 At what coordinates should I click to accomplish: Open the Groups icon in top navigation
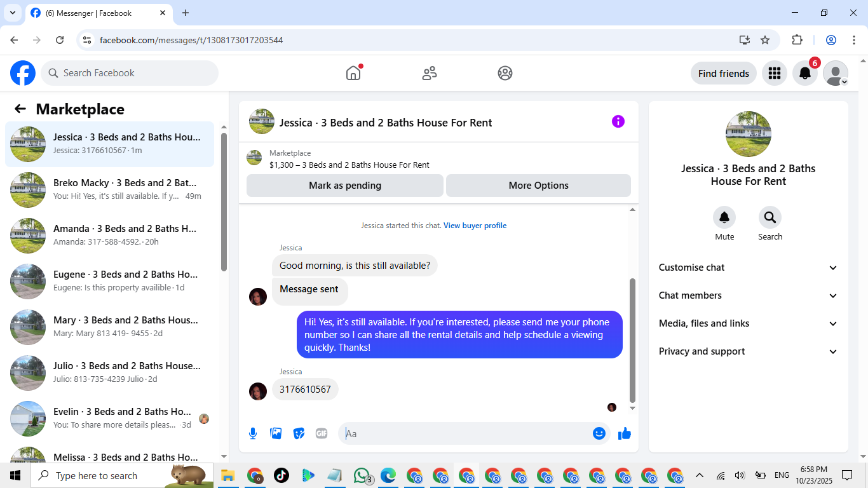click(505, 73)
